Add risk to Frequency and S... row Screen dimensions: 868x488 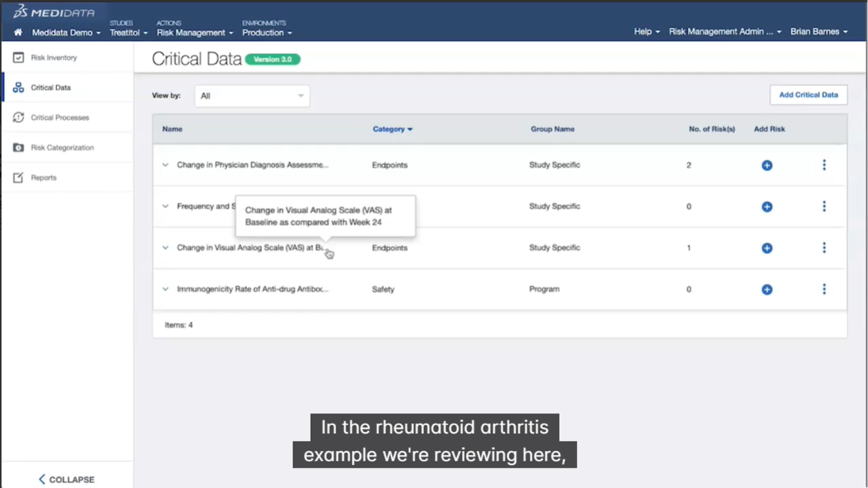[767, 207]
